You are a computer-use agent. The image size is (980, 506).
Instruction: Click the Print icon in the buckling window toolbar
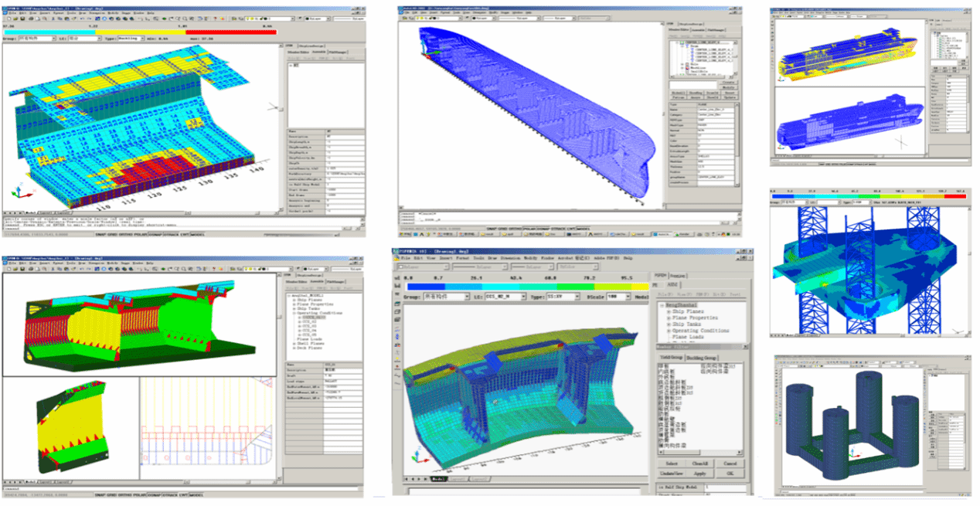(32, 17)
